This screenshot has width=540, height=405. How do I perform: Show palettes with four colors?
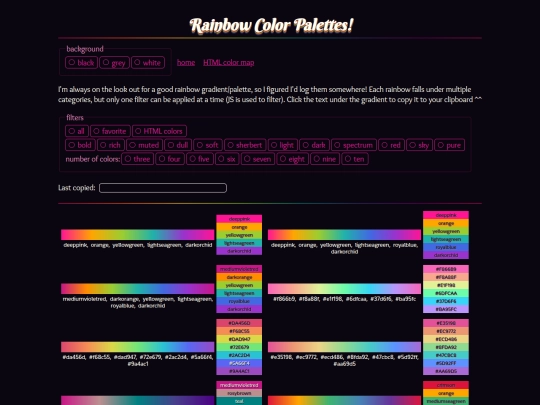[170, 159]
